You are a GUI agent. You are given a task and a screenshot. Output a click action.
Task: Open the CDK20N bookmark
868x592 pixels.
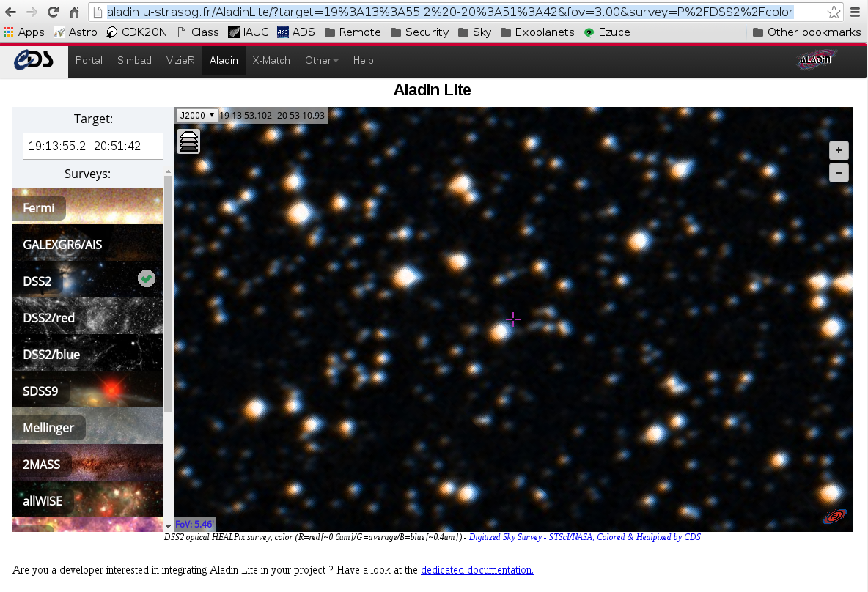[137, 32]
